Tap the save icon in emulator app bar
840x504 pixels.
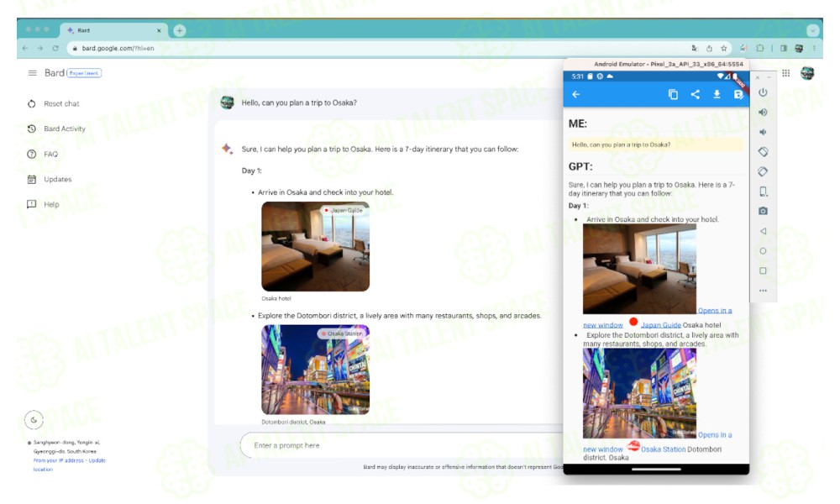(738, 94)
